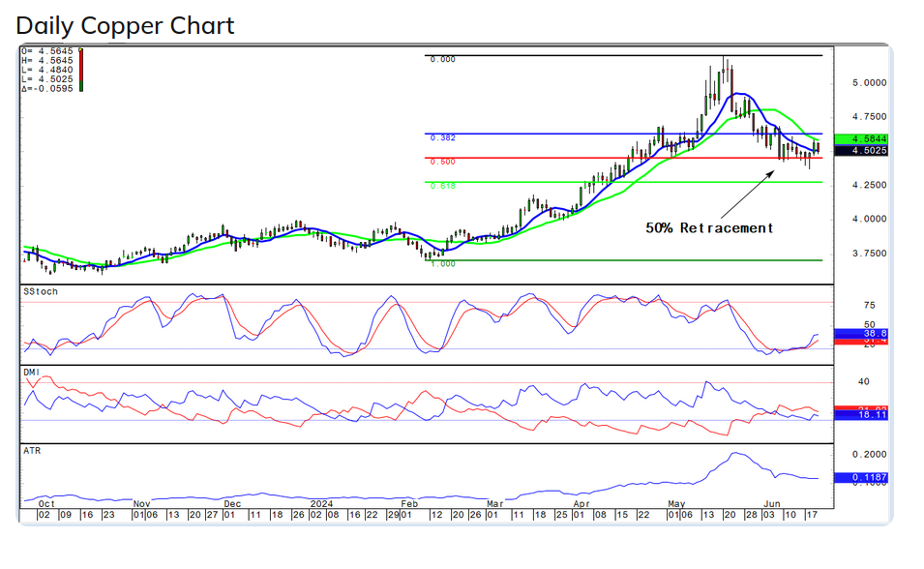
Task: Click the last value "L= 4.5025" in the legend
Action: coord(47,79)
